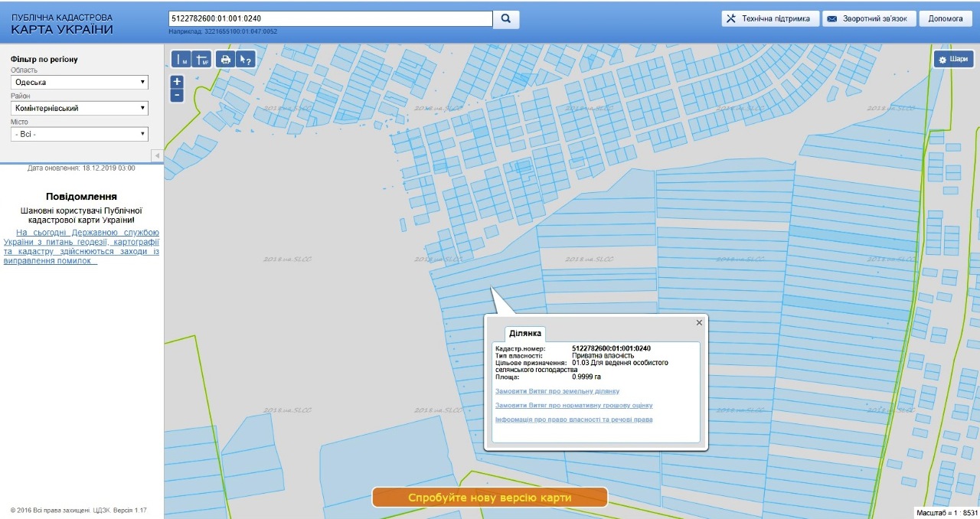Select the Ділянка tab in popup

525,334
